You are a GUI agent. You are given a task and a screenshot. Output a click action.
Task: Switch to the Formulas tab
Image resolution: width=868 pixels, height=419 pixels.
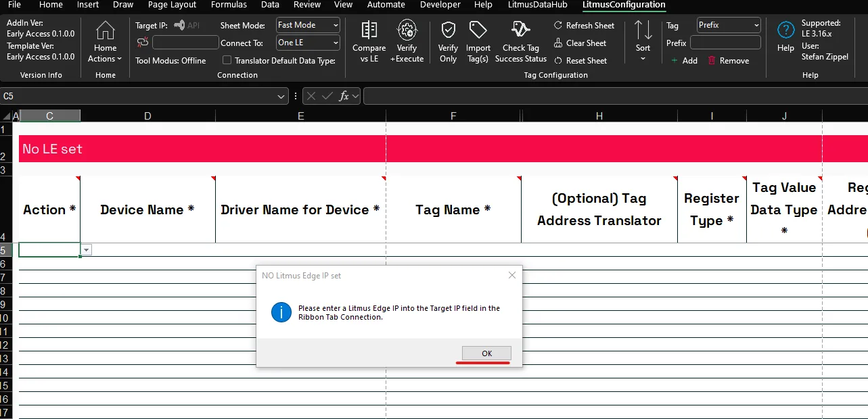[229, 5]
